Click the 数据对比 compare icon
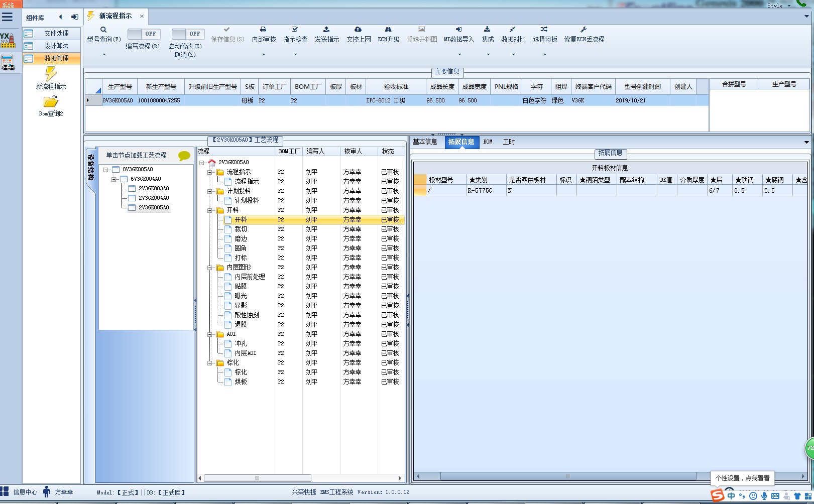 513,30
